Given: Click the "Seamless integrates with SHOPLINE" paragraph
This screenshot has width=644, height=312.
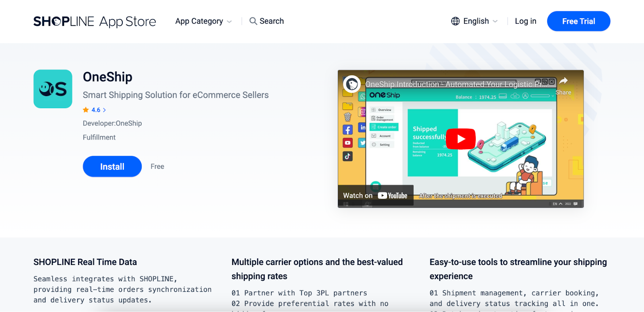Looking at the screenshot, I should [x=122, y=289].
